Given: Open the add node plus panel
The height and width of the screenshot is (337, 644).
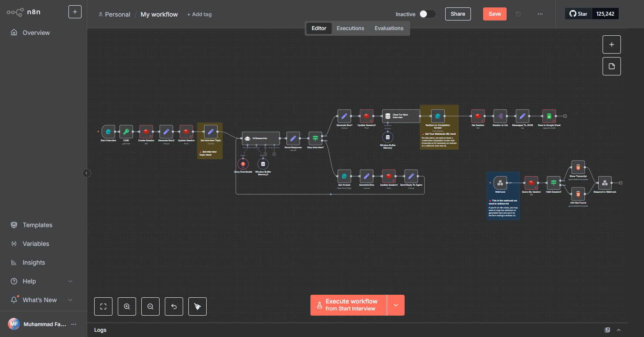Looking at the screenshot, I should click(611, 44).
